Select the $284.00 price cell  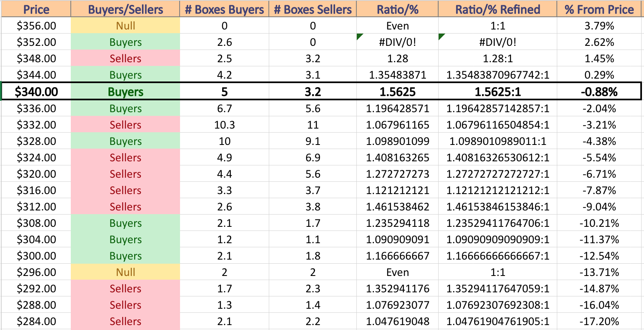(36, 321)
